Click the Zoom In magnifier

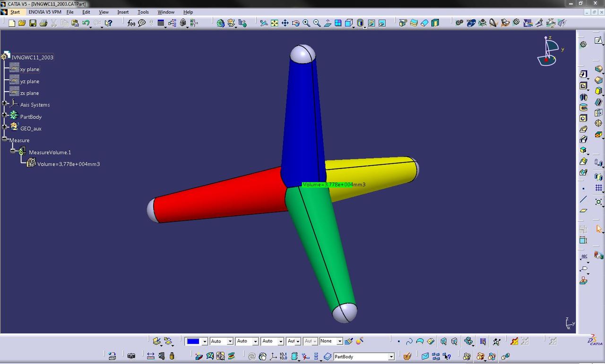[x=306, y=23]
